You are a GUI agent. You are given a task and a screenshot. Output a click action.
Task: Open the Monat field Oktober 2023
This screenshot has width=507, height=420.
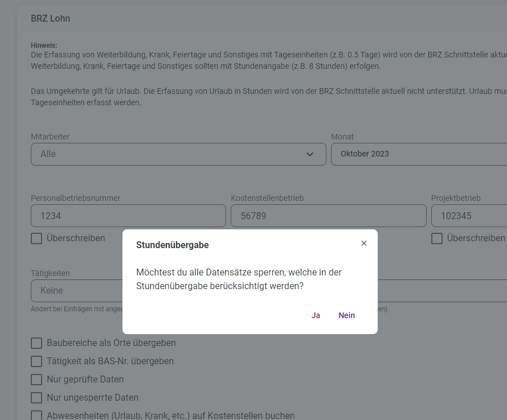click(x=419, y=154)
